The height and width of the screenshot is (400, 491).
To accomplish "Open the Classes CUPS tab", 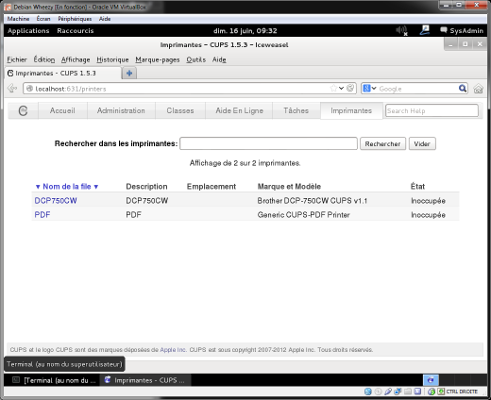I will pyautogui.click(x=180, y=111).
